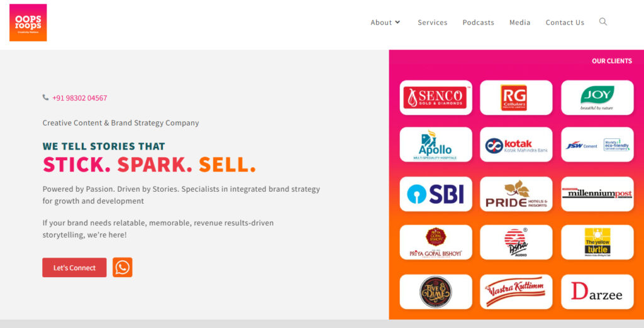Select the Joy client logo
The width and height of the screenshot is (644, 328).
(x=597, y=97)
